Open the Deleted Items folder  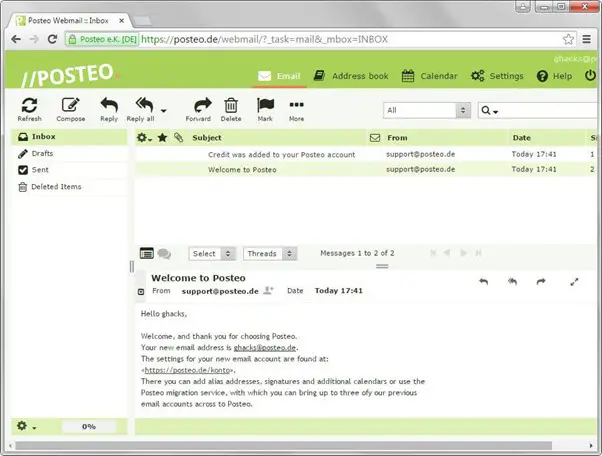pos(69,187)
